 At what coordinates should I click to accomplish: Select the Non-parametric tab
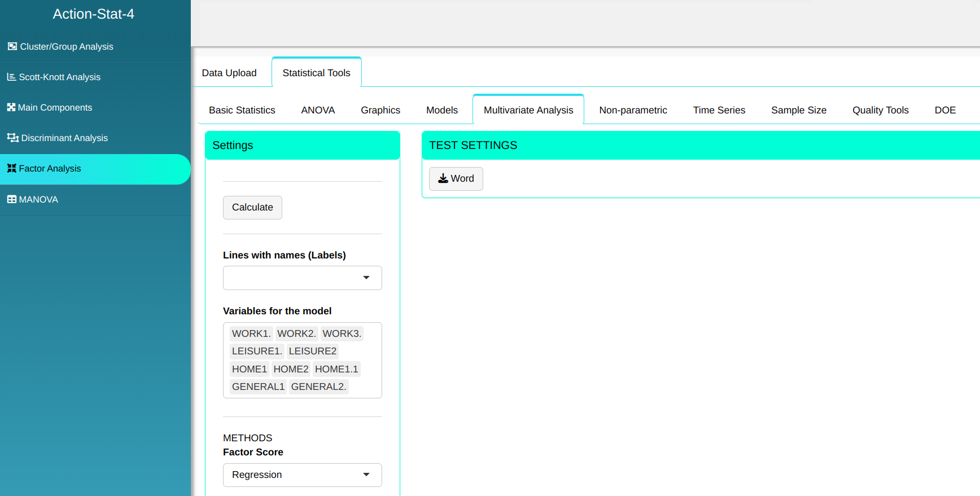click(x=633, y=110)
